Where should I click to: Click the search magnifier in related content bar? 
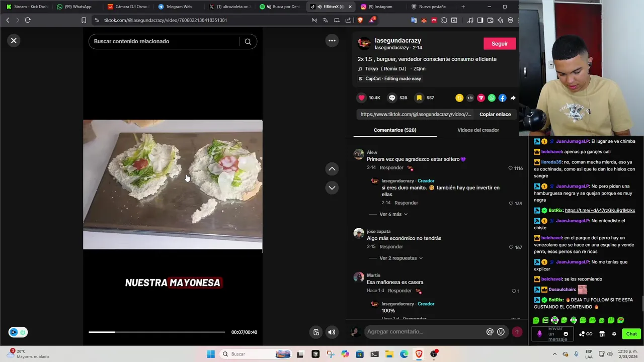(x=248, y=42)
